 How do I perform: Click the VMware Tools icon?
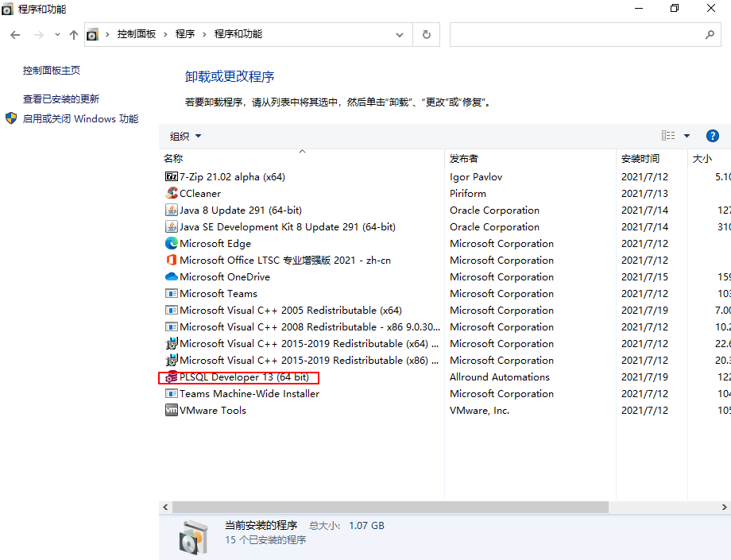172,411
